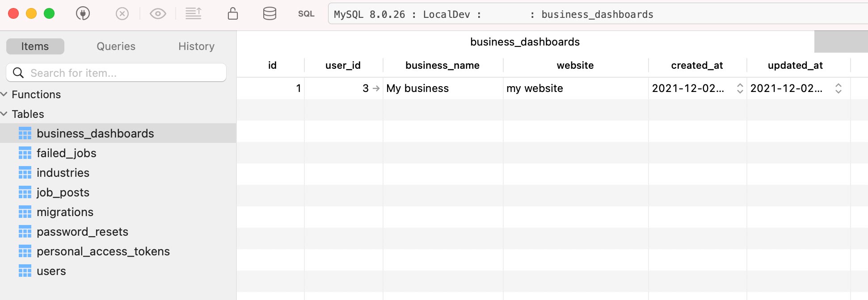
Task: Collapse the Tables section
Action: [x=4, y=114]
